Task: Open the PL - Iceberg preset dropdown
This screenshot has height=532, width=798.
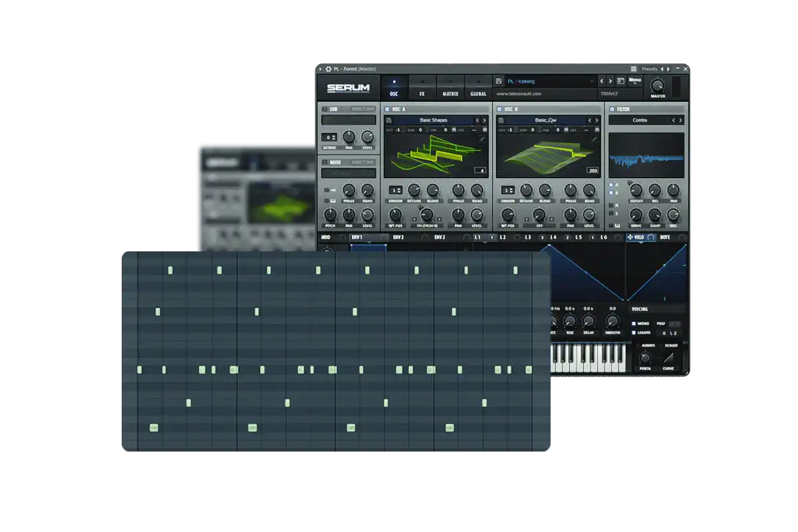Action: click(549, 81)
